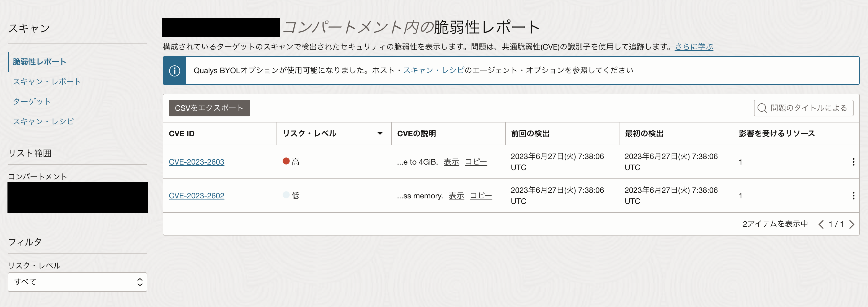Open the リスク・レベル filter dropdown showing すべて
This screenshot has height=307, width=868.
pyautogui.click(x=77, y=282)
